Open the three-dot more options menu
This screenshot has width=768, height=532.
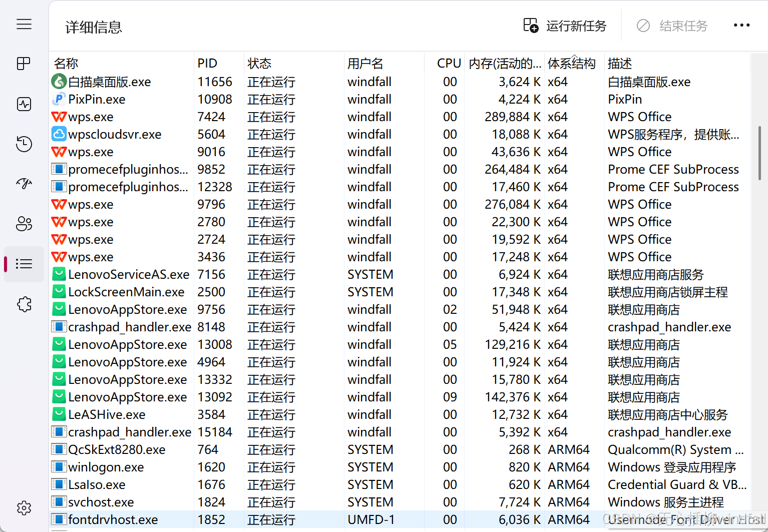[x=741, y=26]
